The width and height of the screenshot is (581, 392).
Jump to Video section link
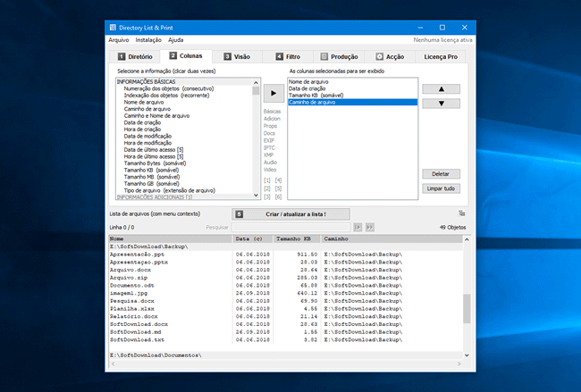click(270, 170)
